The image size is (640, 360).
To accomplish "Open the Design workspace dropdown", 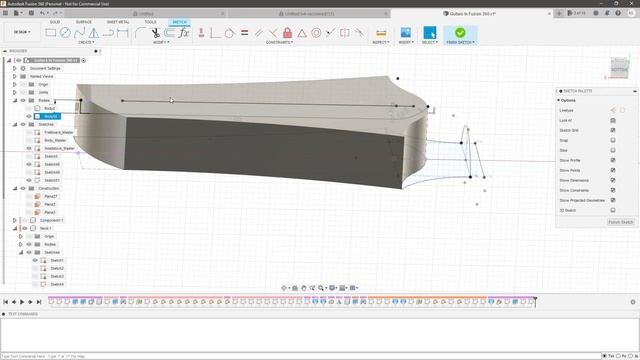I will (x=22, y=32).
